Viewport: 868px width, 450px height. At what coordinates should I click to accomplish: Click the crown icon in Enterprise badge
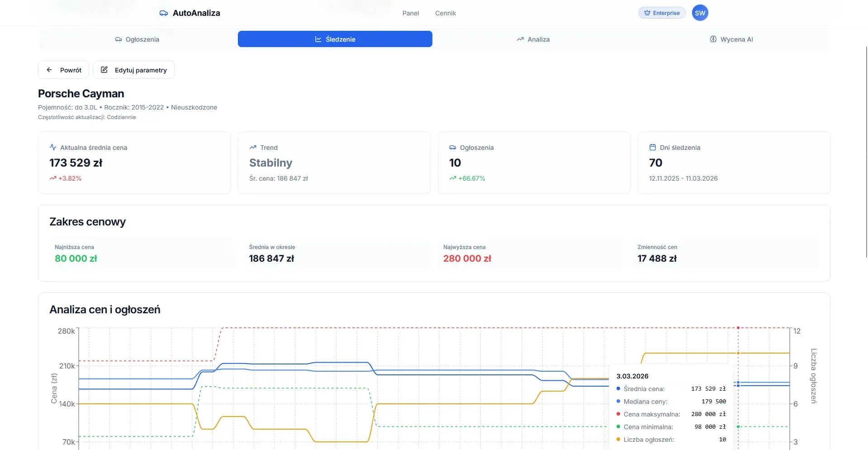tap(647, 13)
